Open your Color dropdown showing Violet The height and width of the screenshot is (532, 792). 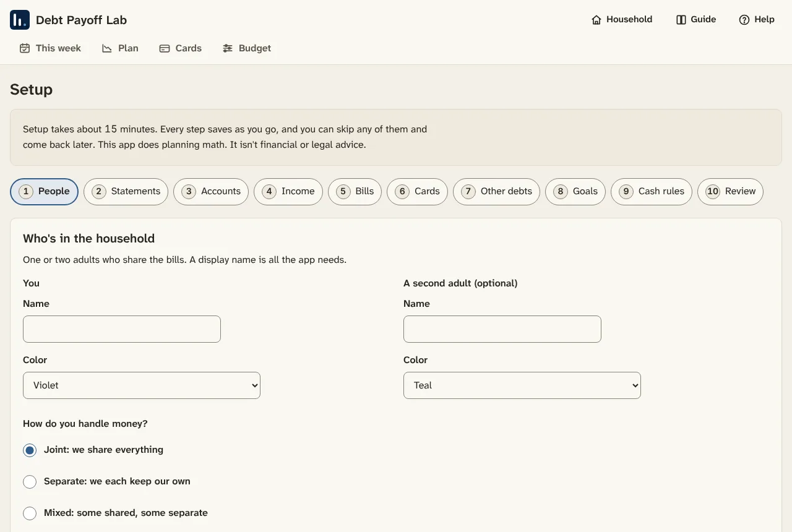point(142,385)
